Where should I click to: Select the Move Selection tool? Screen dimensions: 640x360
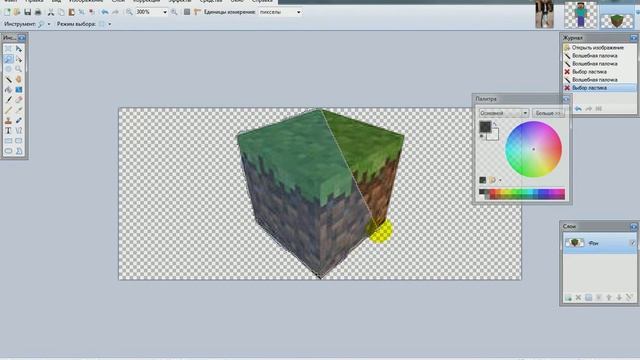pyautogui.click(x=19, y=59)
